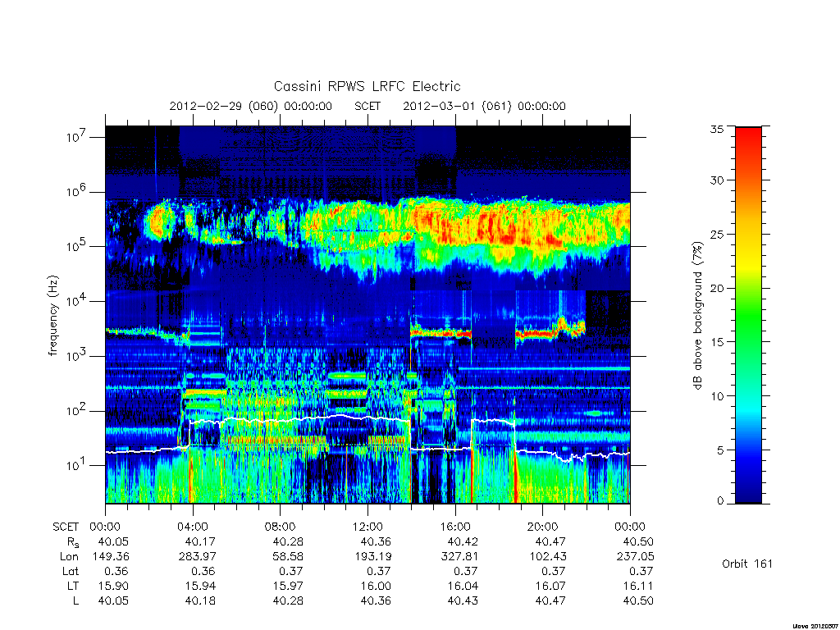Screen dimensions: 840x630
Task: Click the colorbar tick value 25
Action: (x=717, y=234)
